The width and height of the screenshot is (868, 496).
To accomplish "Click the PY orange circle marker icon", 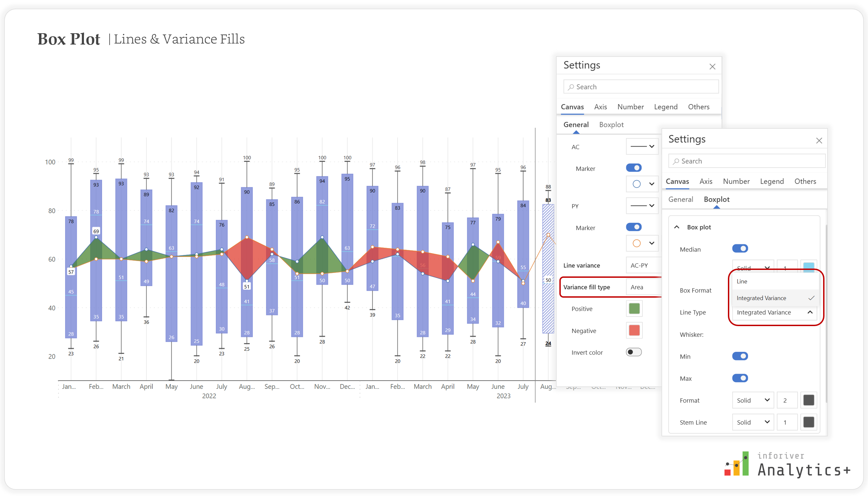I will click(x=636, y=243).
